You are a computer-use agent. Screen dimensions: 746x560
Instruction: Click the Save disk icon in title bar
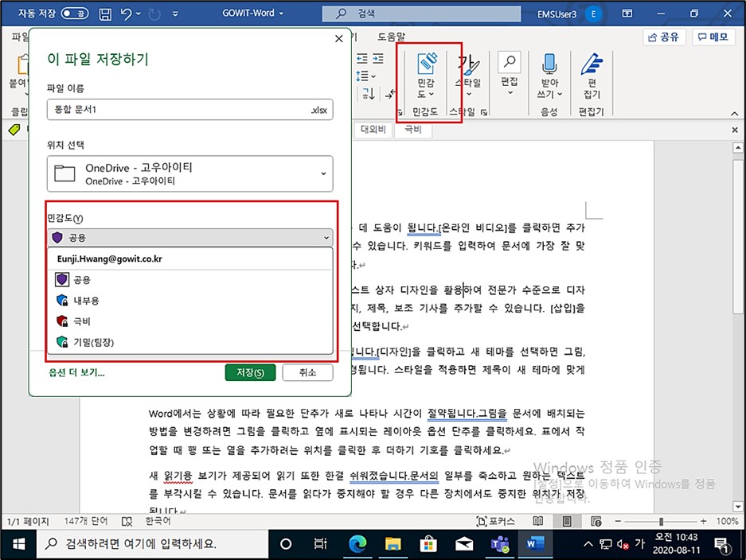105,14
